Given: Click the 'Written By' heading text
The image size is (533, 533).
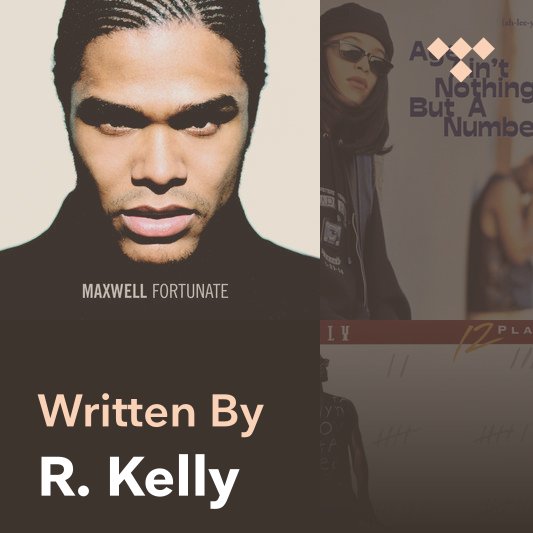Looking at the screenshot, I should click(x=151, y=414).
